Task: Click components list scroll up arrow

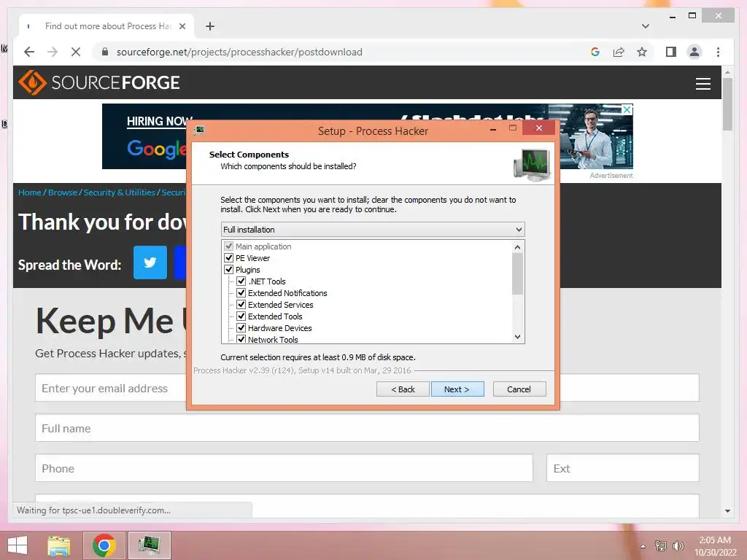Action: (x=517, y=247)
